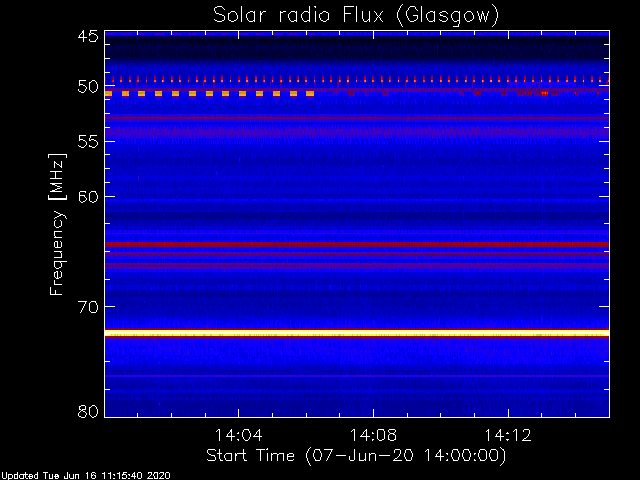Click the thin red line near 53 MHz
This screenshot has height=480, width=640.
357,118
